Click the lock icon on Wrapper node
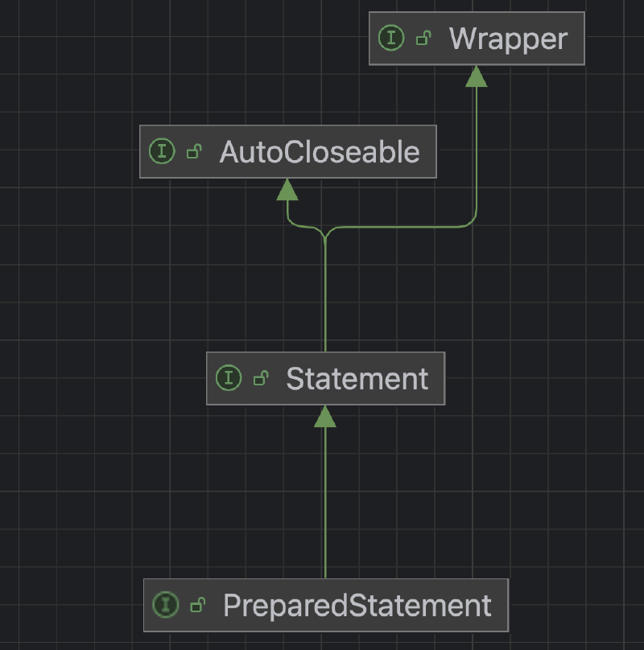 423,38
